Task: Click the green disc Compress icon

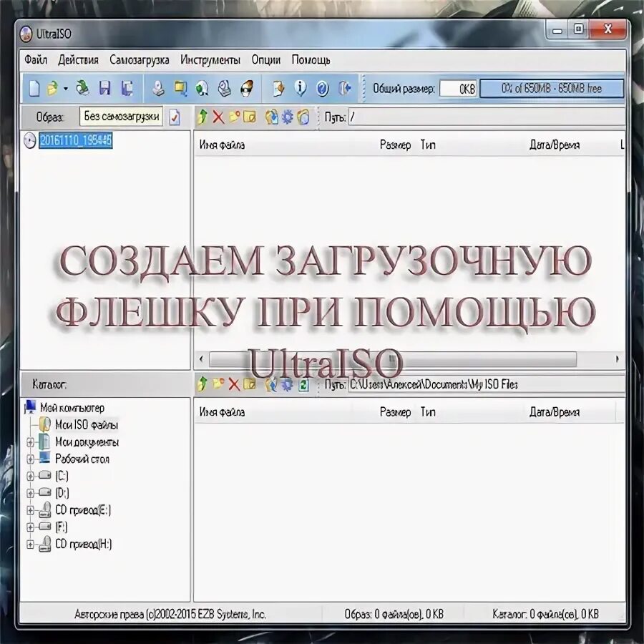Action: click(x=202, y=88)
